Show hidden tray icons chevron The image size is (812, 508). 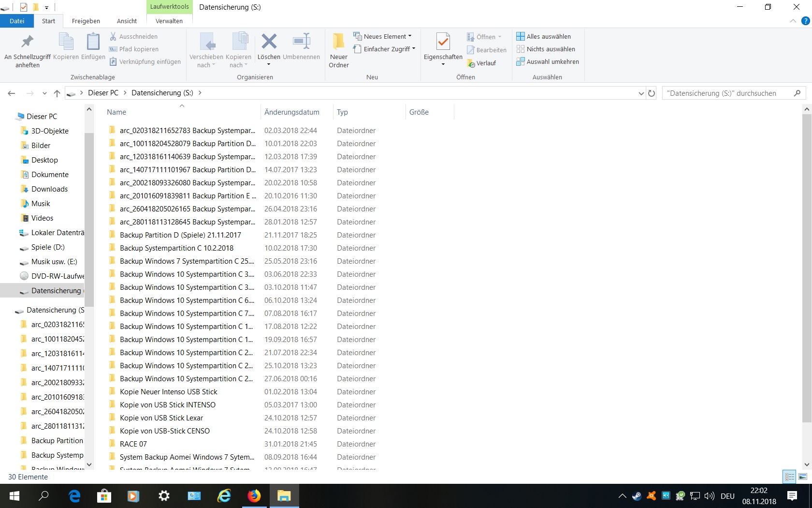(x=622, y=496)
